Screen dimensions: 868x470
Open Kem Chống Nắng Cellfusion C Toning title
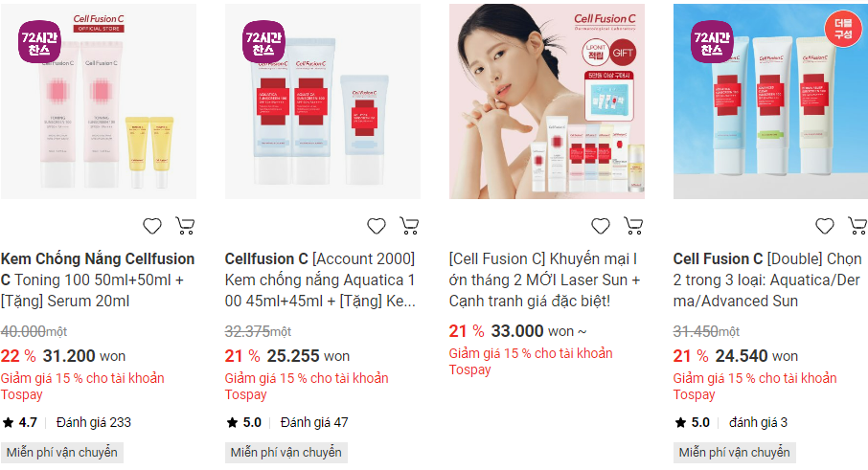pos(98,280)
